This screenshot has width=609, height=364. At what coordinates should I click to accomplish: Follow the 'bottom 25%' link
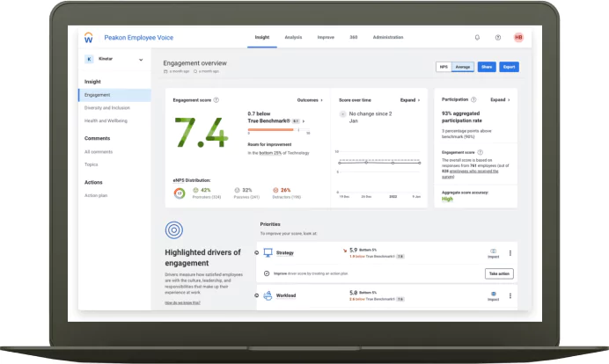tap(270, 153)
